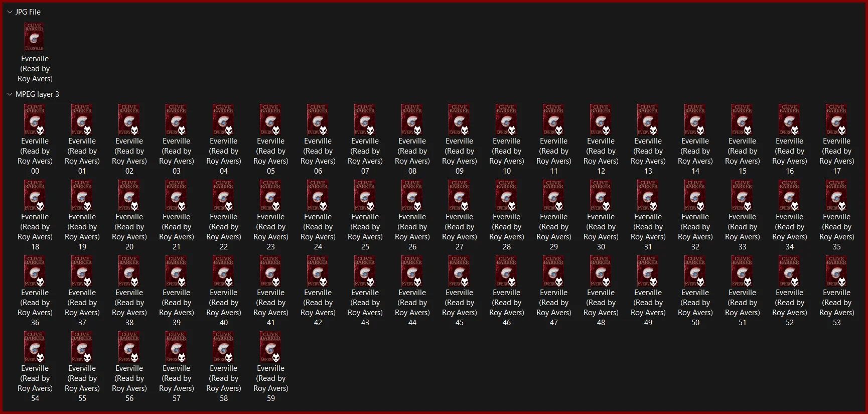Viewport: 868px width, 414px height.
Task: Select the Everville 44 MP3 file icon
Action: [x=412, y=271]
